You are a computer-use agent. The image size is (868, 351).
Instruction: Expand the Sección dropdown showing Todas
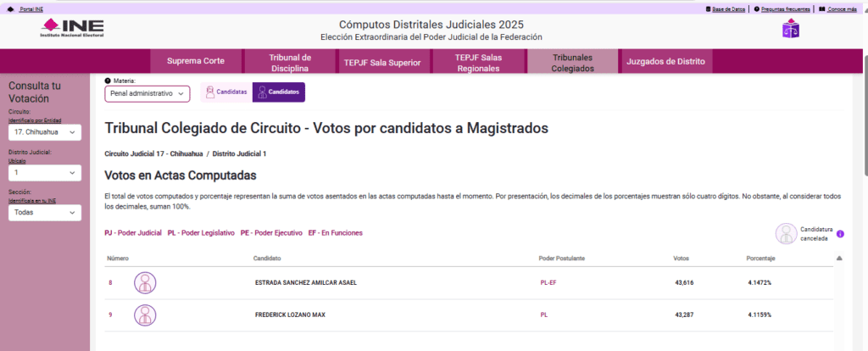pyautogui.click(x=45, y=213)
